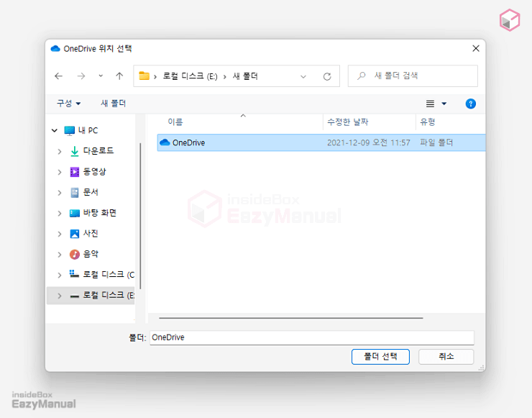Expand the 바탕 화면 tree node
Viewport: 532px width, 418px height.
click(x=60, y=213)
